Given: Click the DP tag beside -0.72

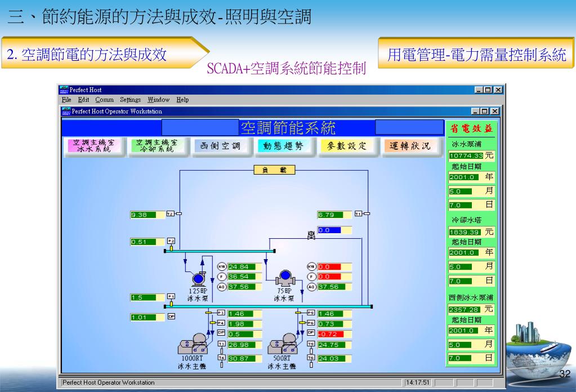Looking at the screenshot, I should tap(311, 332).
